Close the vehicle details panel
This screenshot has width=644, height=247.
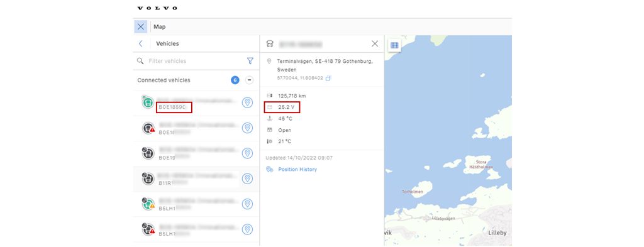coord(375,43)
